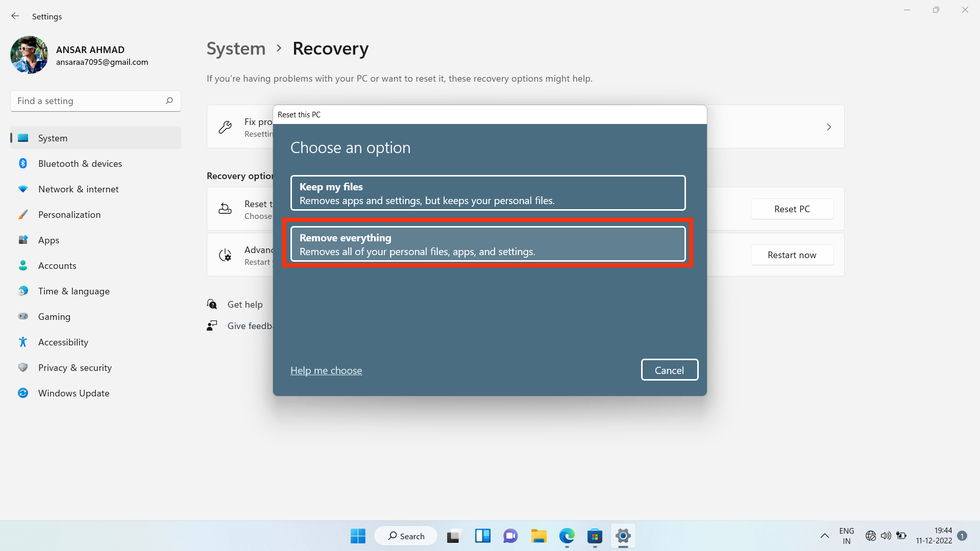This screenshot has height=551, width=980.
Task: Click Settings gear icon in taskbar
Action: coord(623,536)
